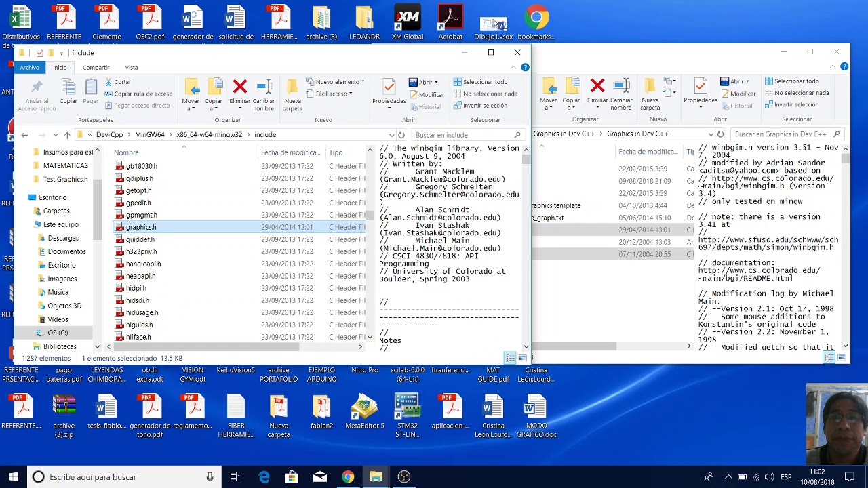Viewport: 868px width, 488px height.
Task: Click Modificar in include window Abrir group
Action: click(427, 94)
